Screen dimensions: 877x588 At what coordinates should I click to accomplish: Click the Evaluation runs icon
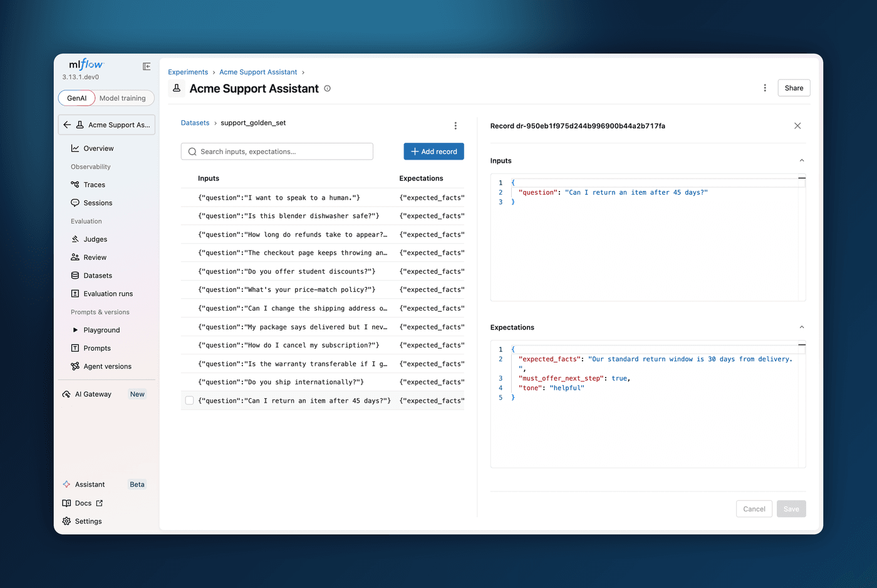(75, 294)
